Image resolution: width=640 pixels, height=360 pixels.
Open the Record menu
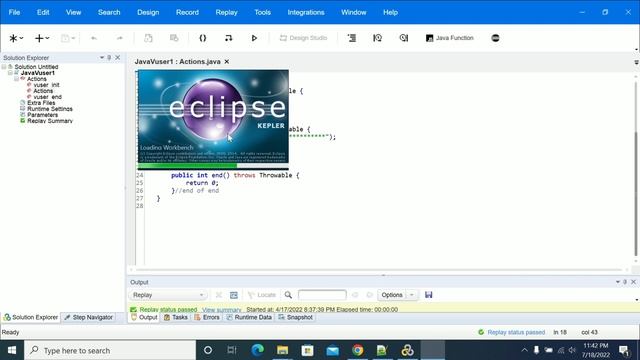tap(187, 12)
